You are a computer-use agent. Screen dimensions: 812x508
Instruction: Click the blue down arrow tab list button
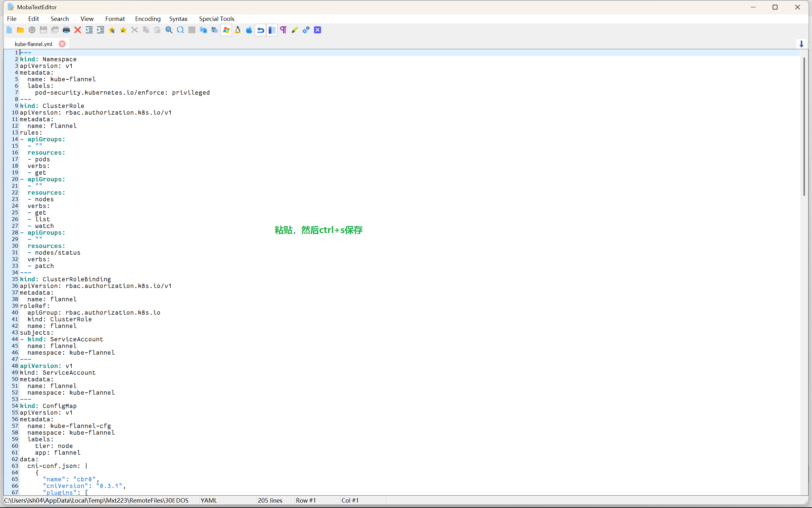[x=802, y=44]
